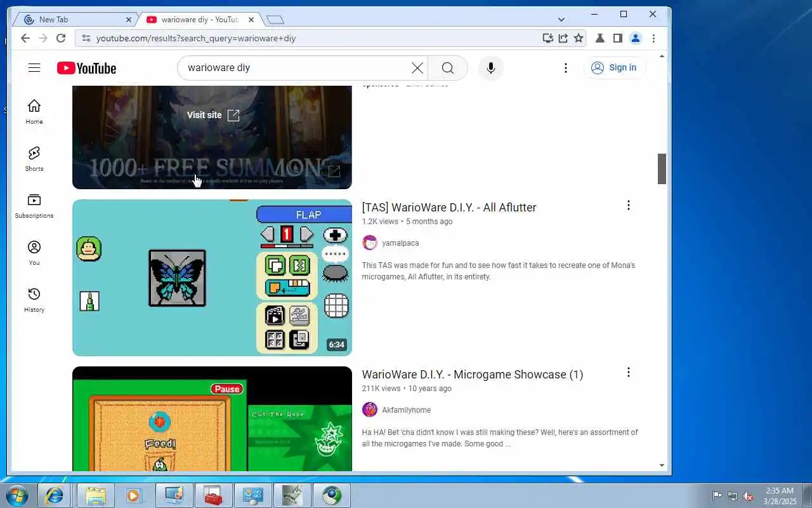Open a new browser tab button
Screen dimensions: 812x508
tap(275, 20)
